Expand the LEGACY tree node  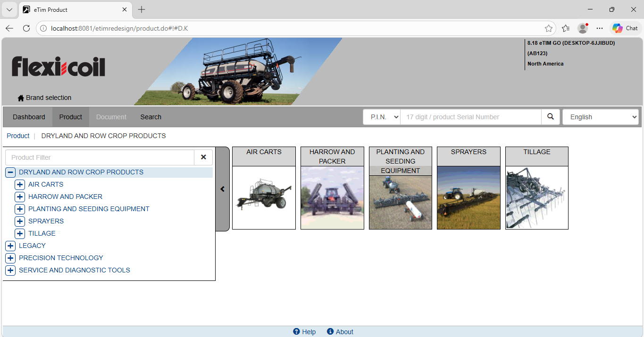click(x=10, y=246)
